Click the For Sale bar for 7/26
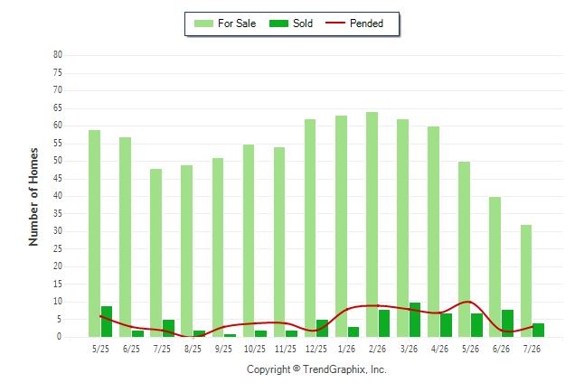The height and width of the screenshot is (392, 584). (526, 281)
